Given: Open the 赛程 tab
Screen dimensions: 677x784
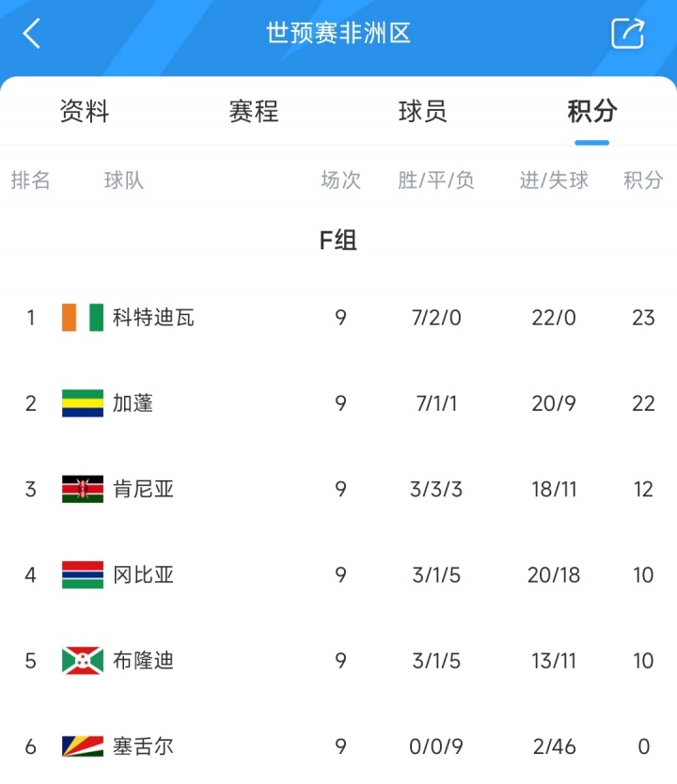Looking at the screenshot, I should (x=254, y=112).
